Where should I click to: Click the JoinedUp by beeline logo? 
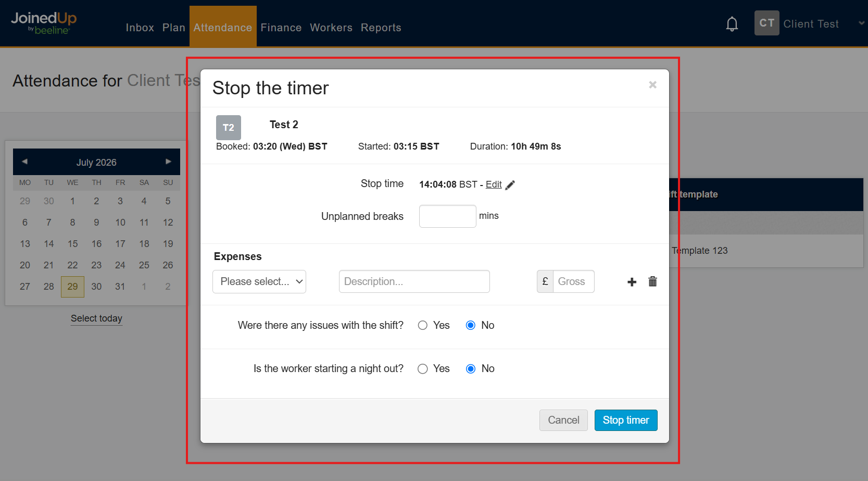(44, 23)
